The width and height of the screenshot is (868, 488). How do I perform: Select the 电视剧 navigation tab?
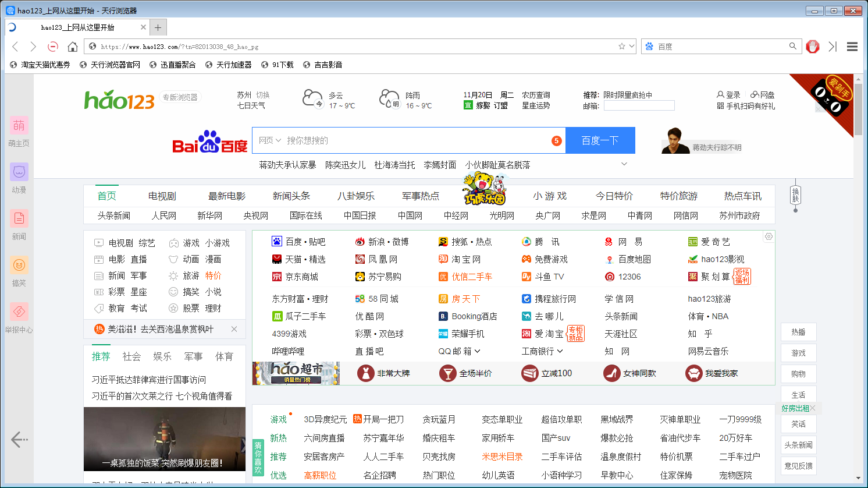pyautogui.click(x=162, y=196)
